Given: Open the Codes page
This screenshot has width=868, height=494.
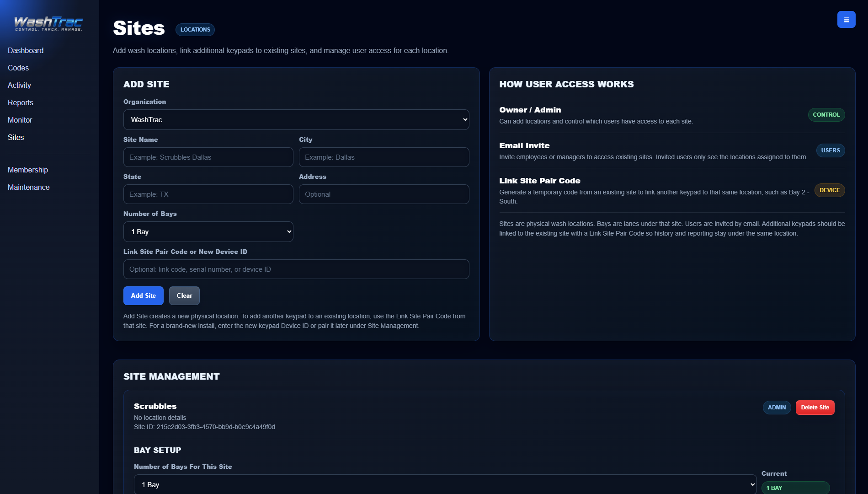Looking at the screenshot, I should 18,68.
